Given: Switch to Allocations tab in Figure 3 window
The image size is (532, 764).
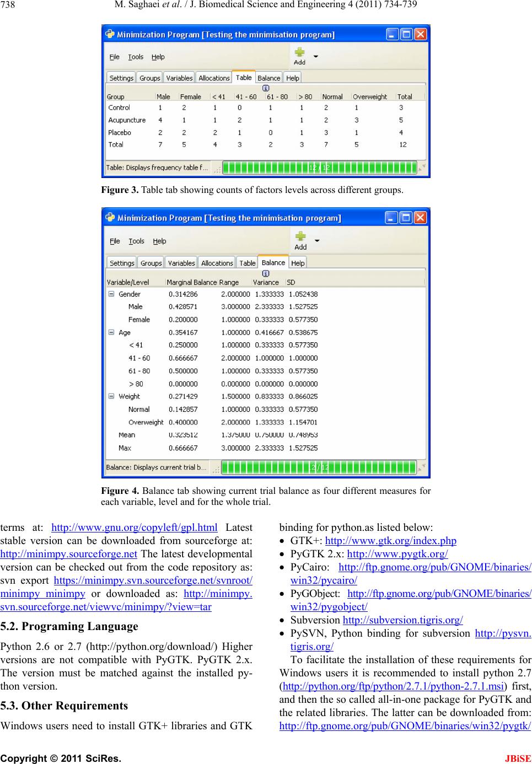Looking at the screenshot, I should click(214, 78).
